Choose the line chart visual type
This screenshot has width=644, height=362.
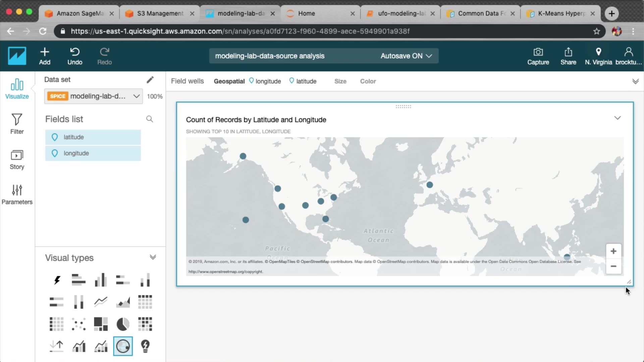(x=101, y=302)
